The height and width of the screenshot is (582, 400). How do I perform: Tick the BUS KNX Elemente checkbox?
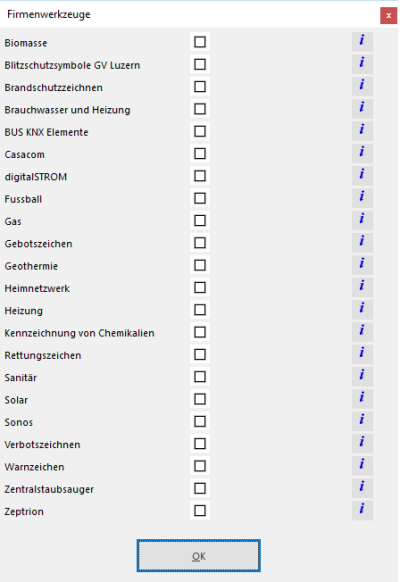[x=200, y=131]
